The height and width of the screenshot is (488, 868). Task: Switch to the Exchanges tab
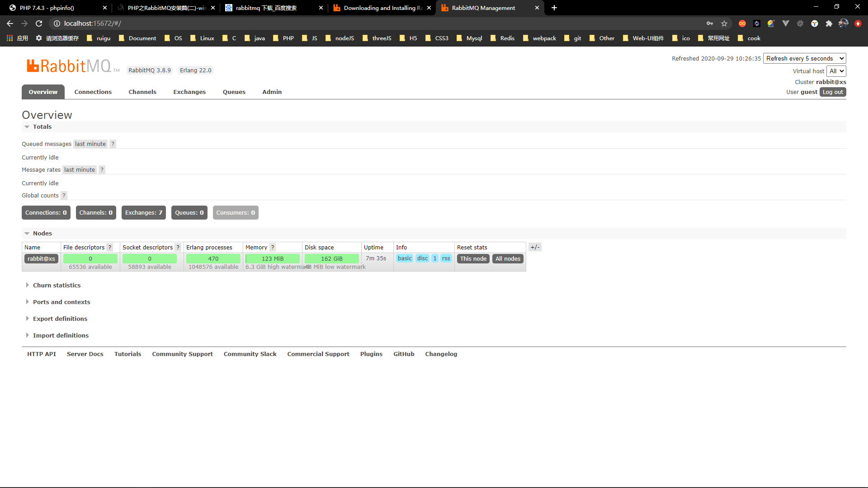point(189,92)
